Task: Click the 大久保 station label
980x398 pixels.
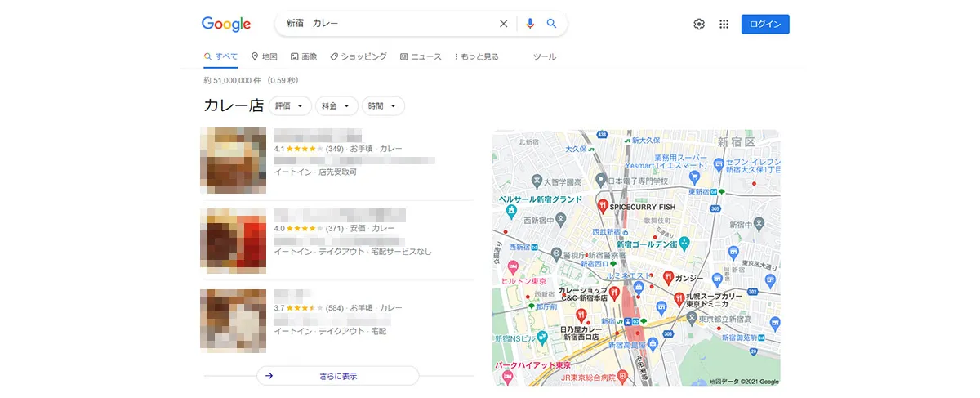Action: point(576,150)
